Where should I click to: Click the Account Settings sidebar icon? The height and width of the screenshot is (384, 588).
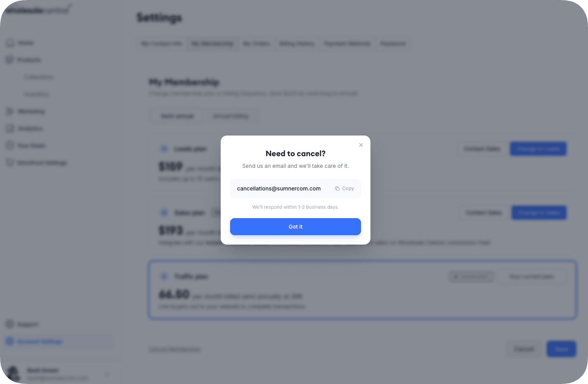coord(10,342)
